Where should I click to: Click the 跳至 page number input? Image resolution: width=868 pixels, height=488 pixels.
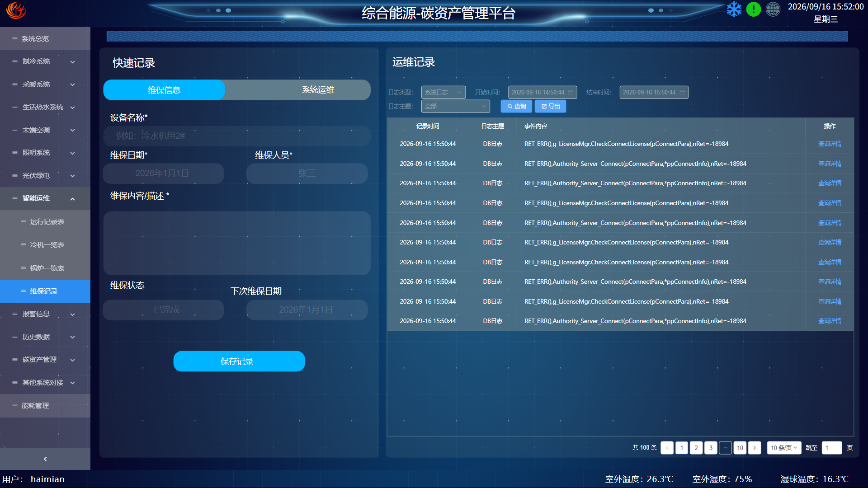tap(832, 448)
